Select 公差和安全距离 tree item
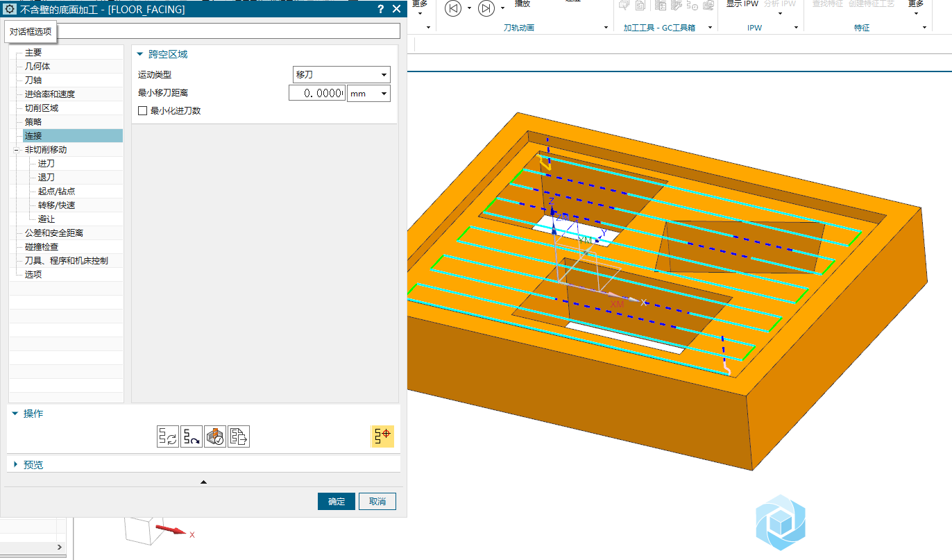Image resolution: width=952 pixels, height=560 pixels. tap(54, 233)
